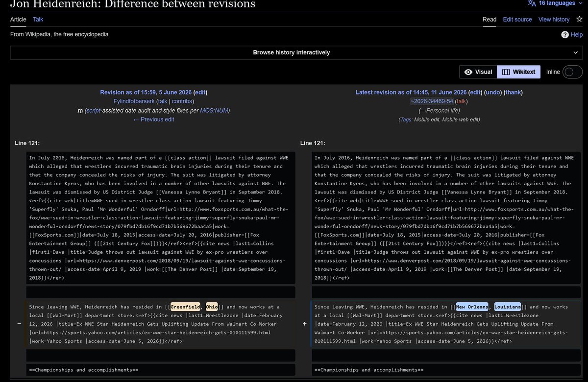
Task: Toggle the Inline diff switch
Action: pos(572,72)
